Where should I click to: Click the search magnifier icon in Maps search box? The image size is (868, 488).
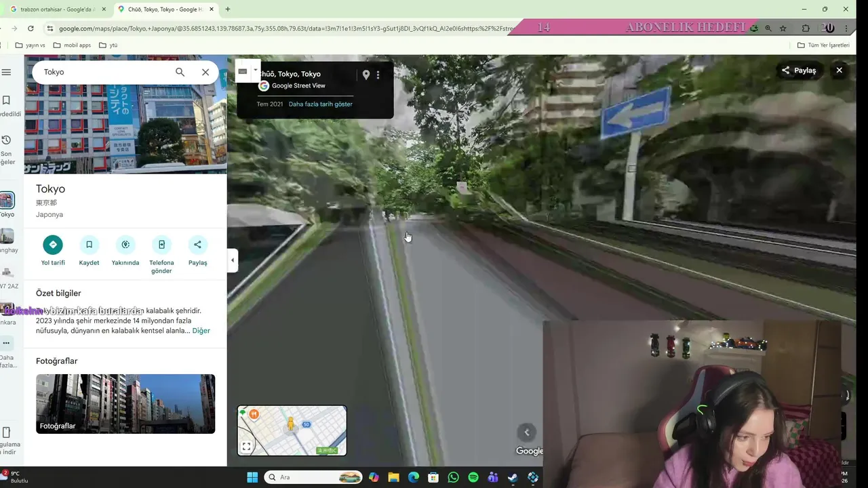[180, 72]
